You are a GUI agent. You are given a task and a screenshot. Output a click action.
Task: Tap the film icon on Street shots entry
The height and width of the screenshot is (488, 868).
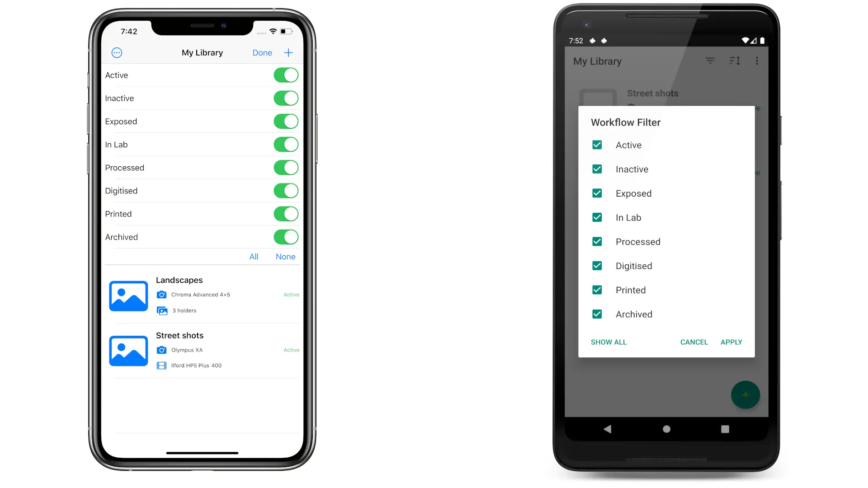pos(161,365)
